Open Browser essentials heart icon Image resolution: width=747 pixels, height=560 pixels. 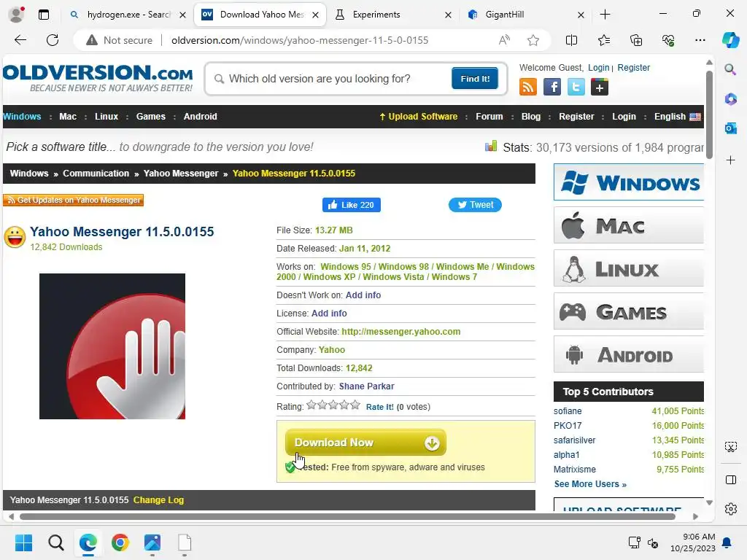668,41
